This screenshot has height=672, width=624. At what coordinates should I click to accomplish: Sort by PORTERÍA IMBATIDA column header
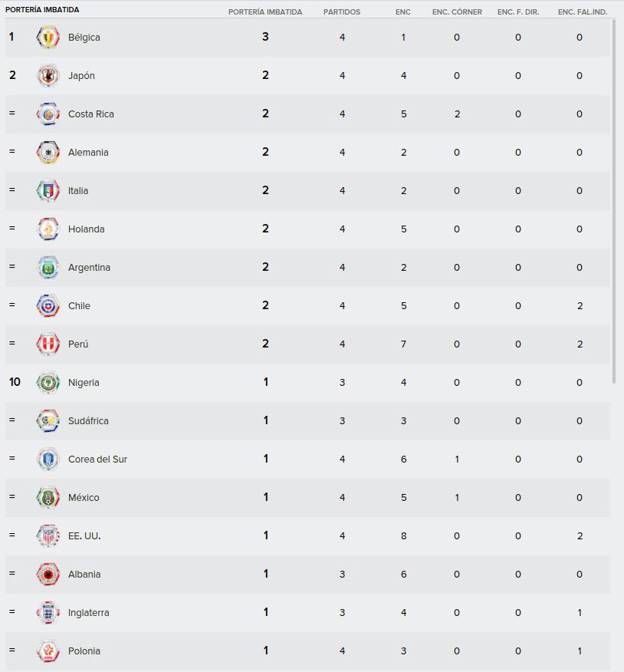[265, 12]
